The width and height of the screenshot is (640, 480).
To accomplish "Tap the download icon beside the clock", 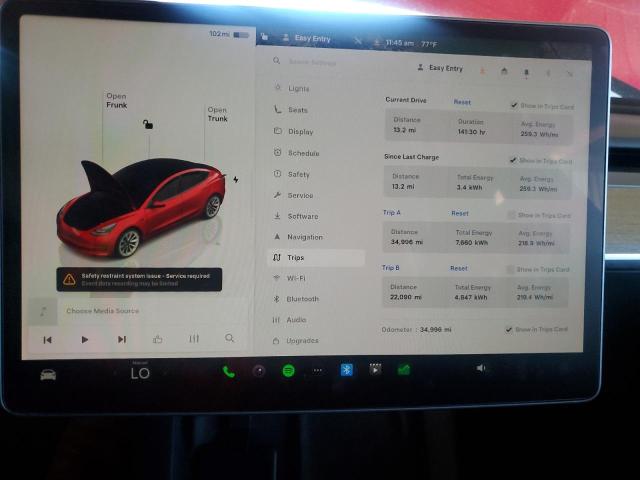I will pyautogui.click(x=376, y=42).
